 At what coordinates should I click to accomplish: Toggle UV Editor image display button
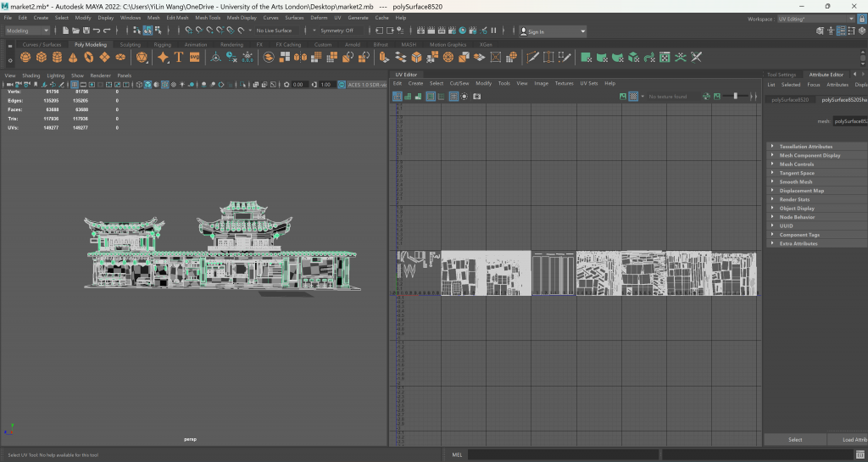coord(623,97)
